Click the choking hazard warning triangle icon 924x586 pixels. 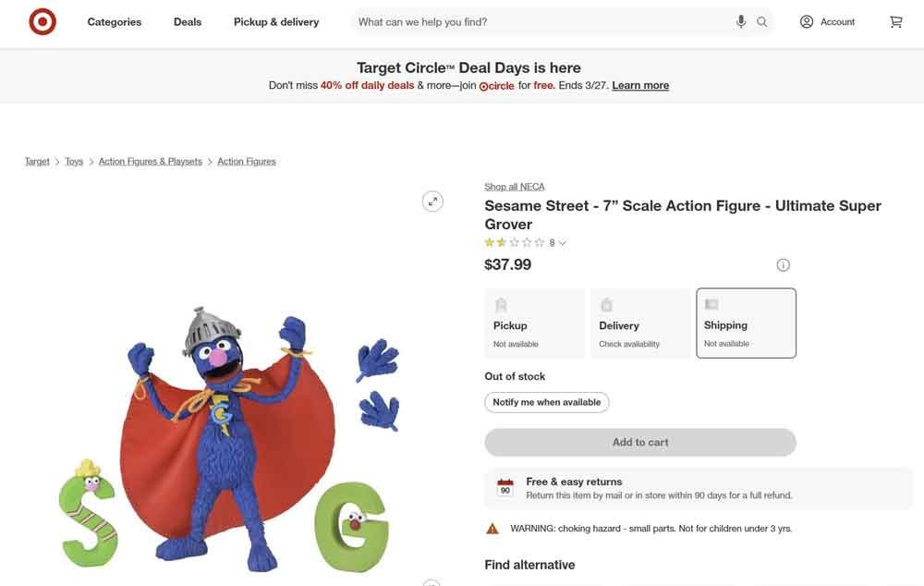pos(492,528)
